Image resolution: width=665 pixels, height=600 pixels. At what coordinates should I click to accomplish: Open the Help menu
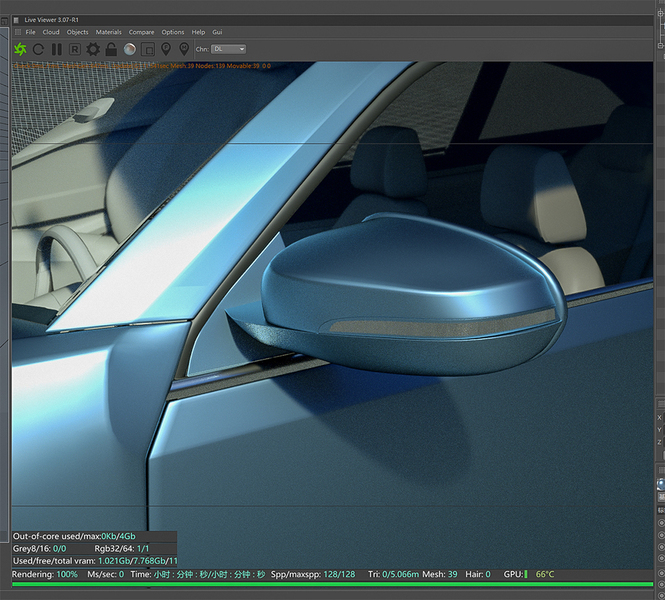tap(198, 32)
